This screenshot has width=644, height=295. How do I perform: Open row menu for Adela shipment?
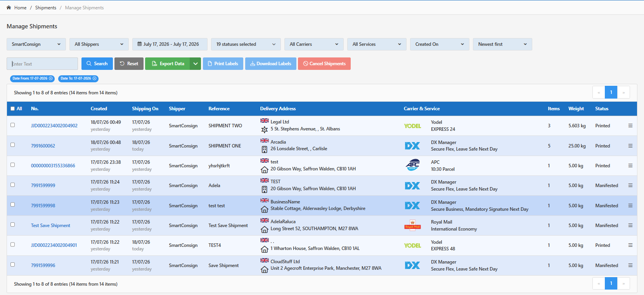tap(630, 186)
